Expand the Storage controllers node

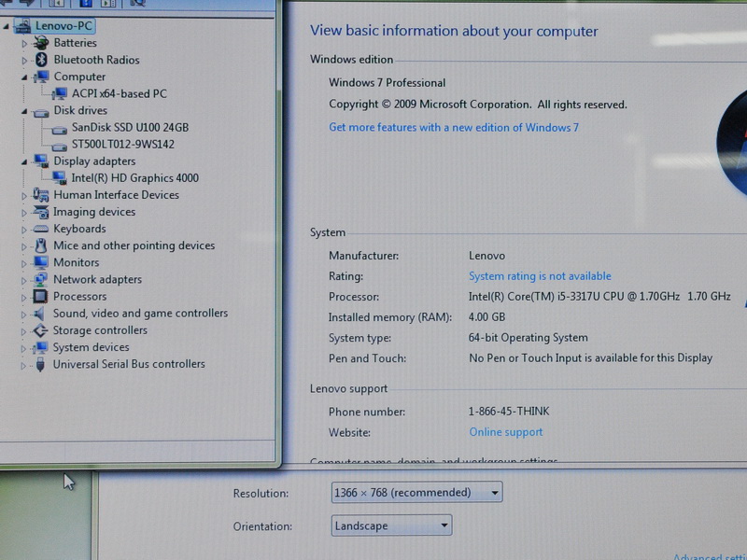tap(24, 331)
